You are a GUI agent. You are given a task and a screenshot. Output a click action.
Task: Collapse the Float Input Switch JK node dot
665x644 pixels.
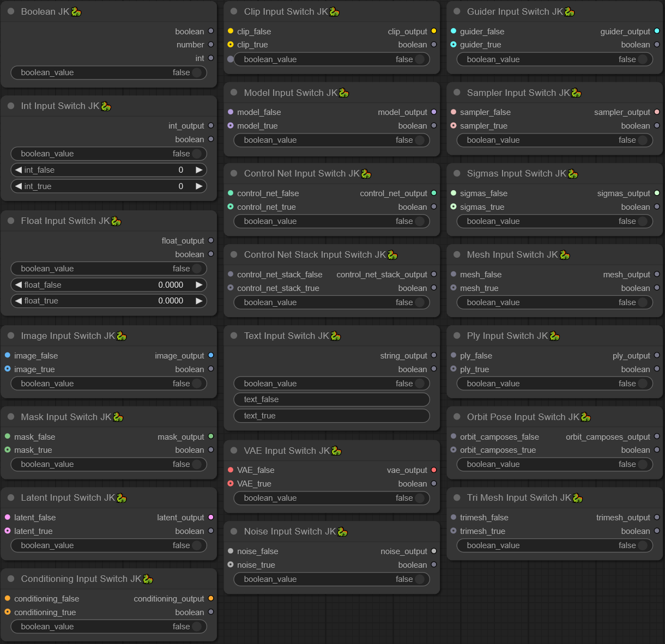pos(11,221)
